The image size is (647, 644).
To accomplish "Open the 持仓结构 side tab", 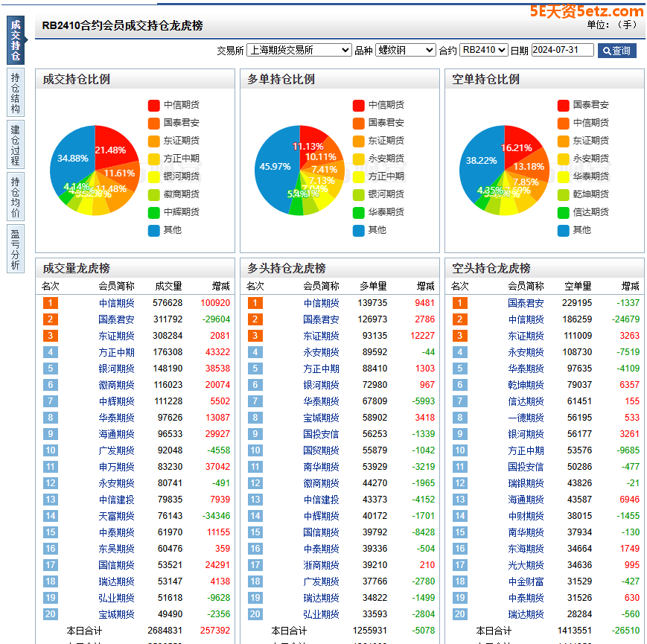I will coord(16,93).
